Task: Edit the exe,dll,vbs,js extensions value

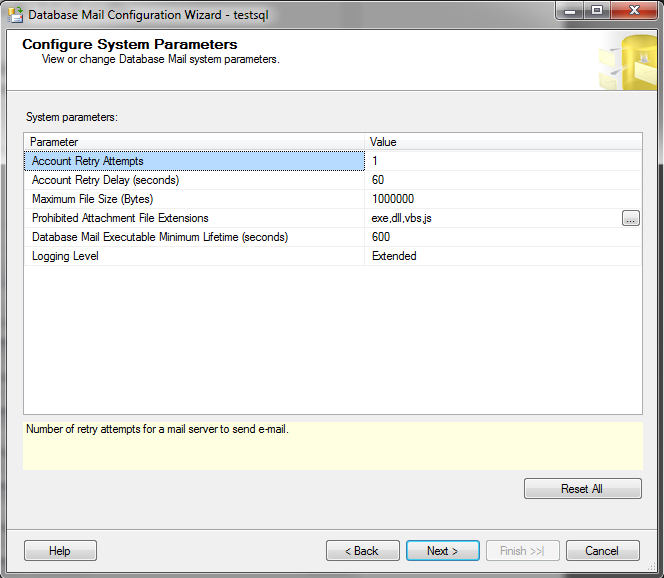Action: (493, 218)
